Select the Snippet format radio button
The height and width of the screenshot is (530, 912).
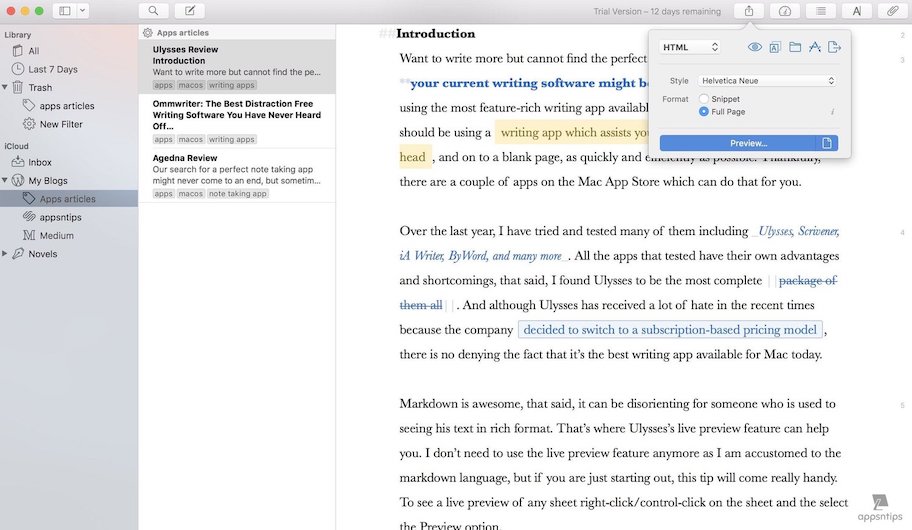click(704, 99)
